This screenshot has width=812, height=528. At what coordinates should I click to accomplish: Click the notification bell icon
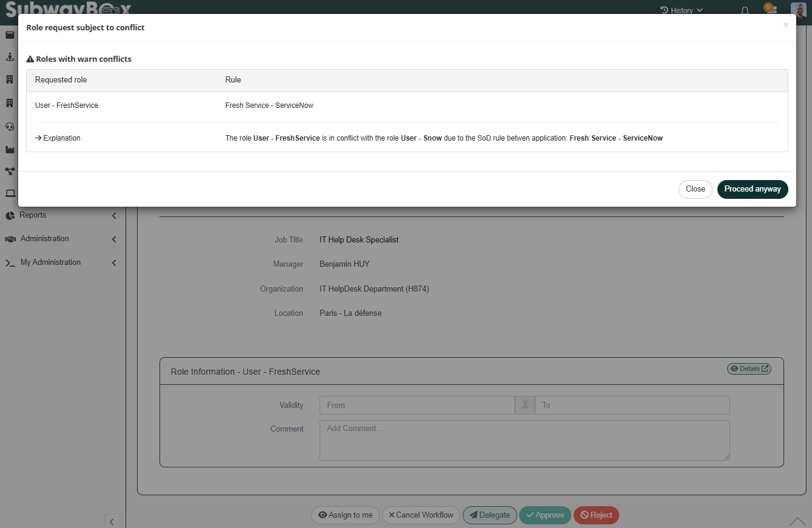pos(745,11)
